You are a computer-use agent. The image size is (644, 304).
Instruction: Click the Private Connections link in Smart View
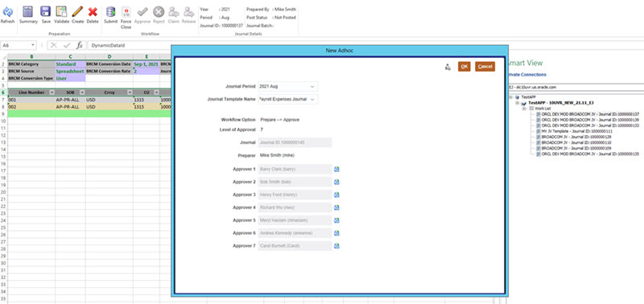[527, 75]
